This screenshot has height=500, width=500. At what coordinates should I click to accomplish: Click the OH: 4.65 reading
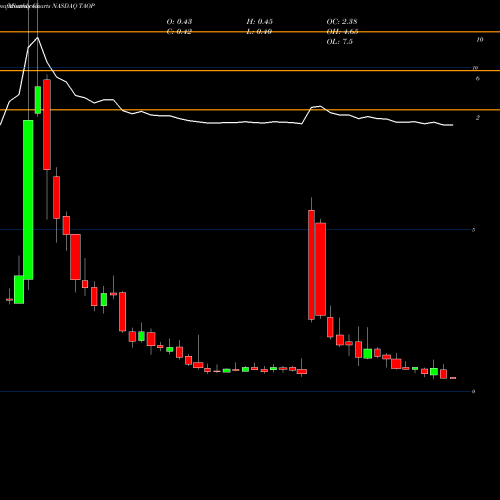point(342,32)
